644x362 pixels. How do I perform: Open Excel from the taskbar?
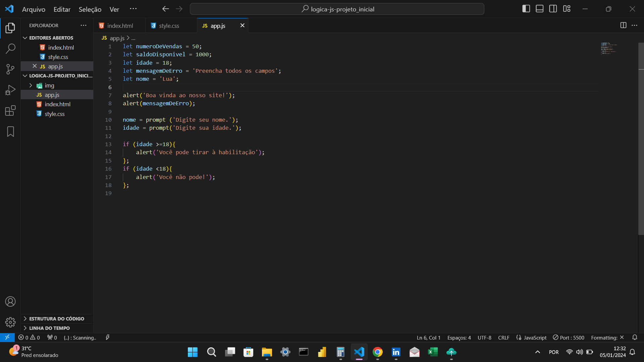click(433, 352)
